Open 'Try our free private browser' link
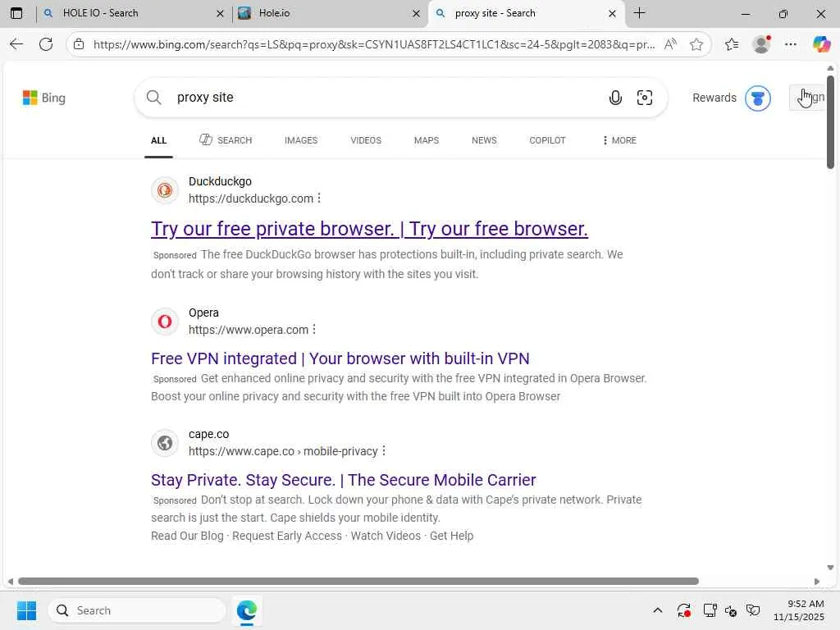Viewport: 840px width, 630px height. click(369, 229)
